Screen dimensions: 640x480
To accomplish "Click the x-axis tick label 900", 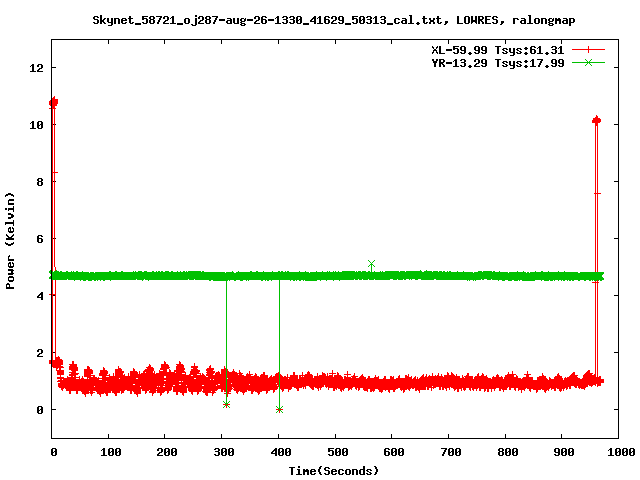I will point(564,452).
